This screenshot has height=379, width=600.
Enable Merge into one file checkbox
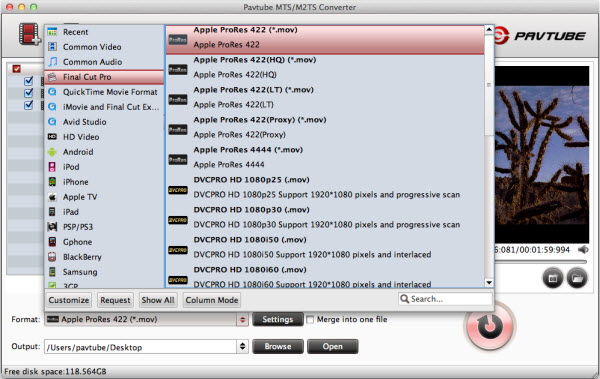tap(310, 319)
